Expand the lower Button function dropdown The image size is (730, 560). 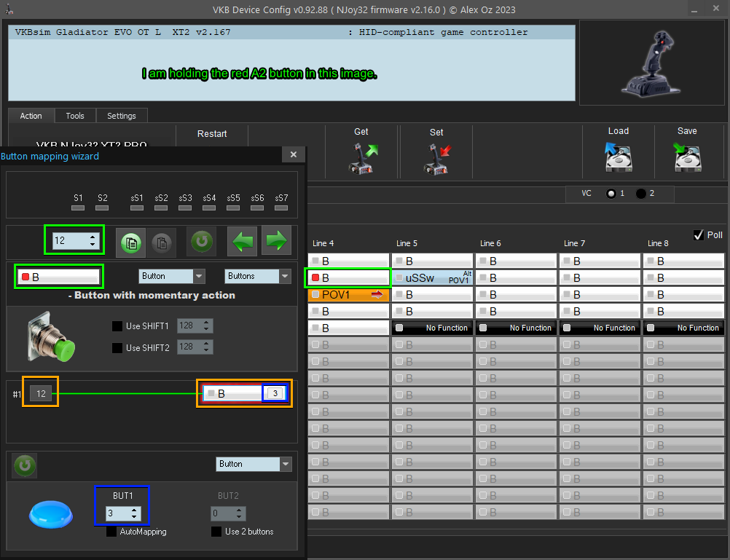(285, 464)
